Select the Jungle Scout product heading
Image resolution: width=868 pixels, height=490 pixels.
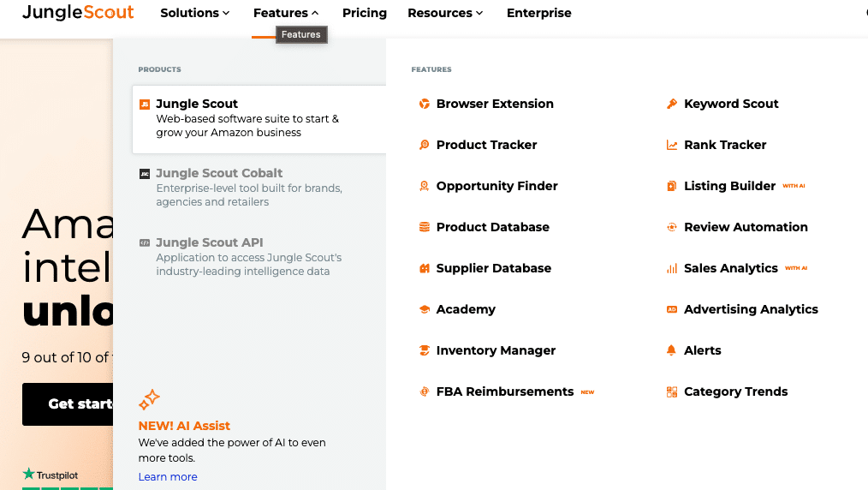197,104
